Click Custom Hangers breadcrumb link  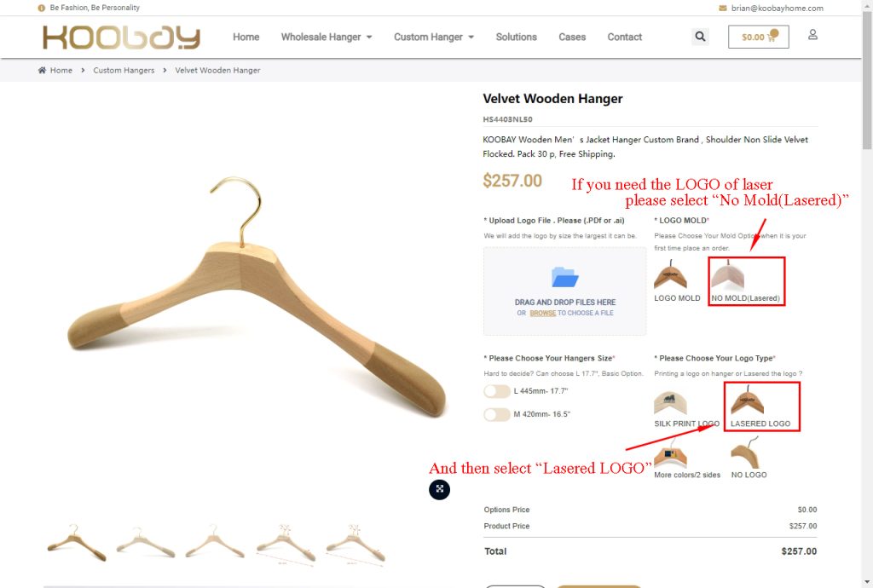point(124,70)
